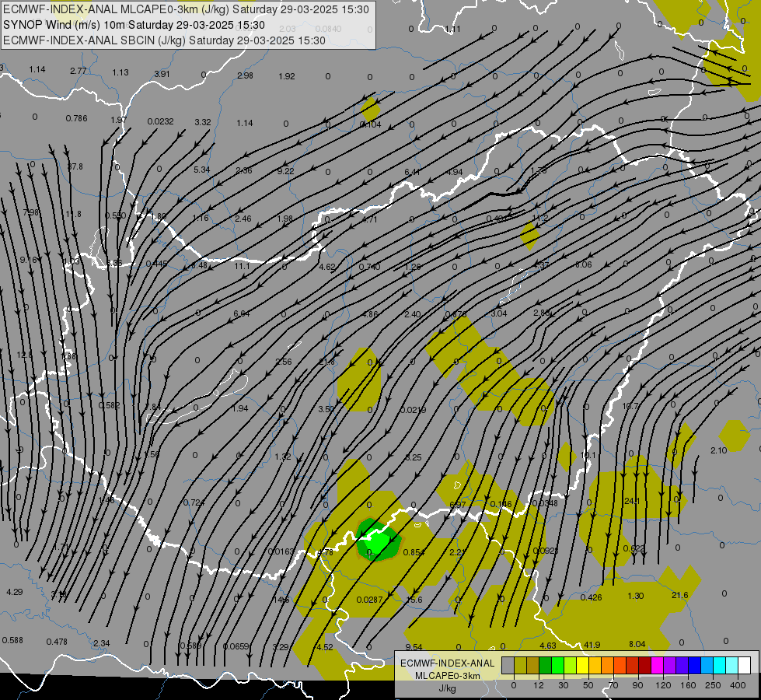Click the map value 0.0219
Viewport: 761px width, 700px height.
point(413,410)
